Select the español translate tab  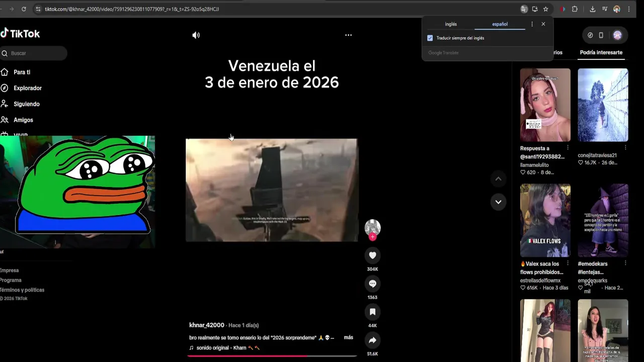[x=500, y=24]
